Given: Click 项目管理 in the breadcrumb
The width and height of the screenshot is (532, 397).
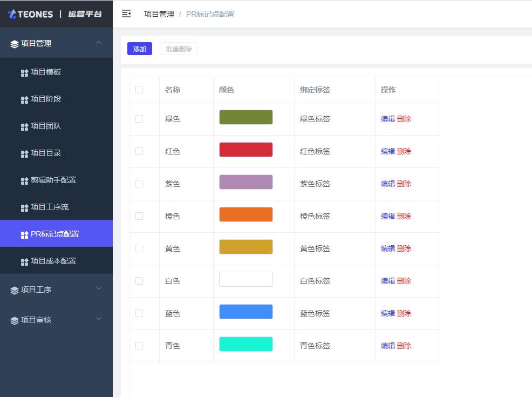Looking at the screenshot, I should coord(159,14).
